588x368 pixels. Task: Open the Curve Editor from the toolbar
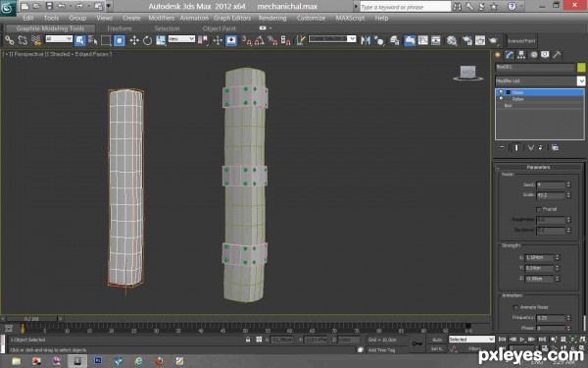[422, 40]
